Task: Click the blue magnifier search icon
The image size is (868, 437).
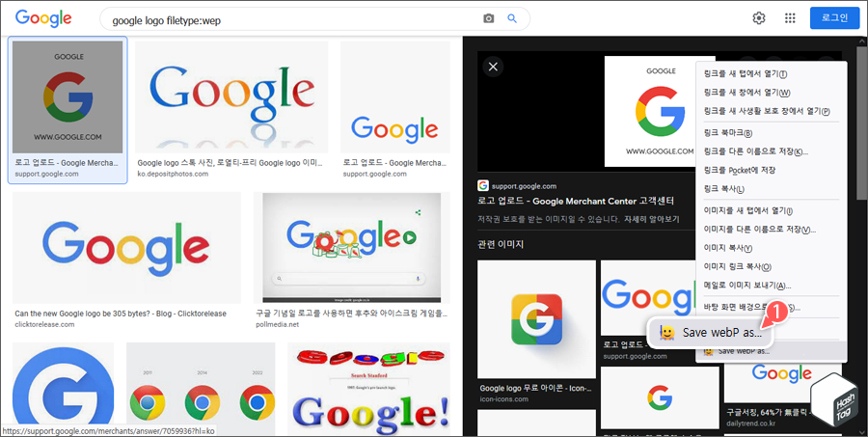Action: pyautogui.click(x=512, y=19)
